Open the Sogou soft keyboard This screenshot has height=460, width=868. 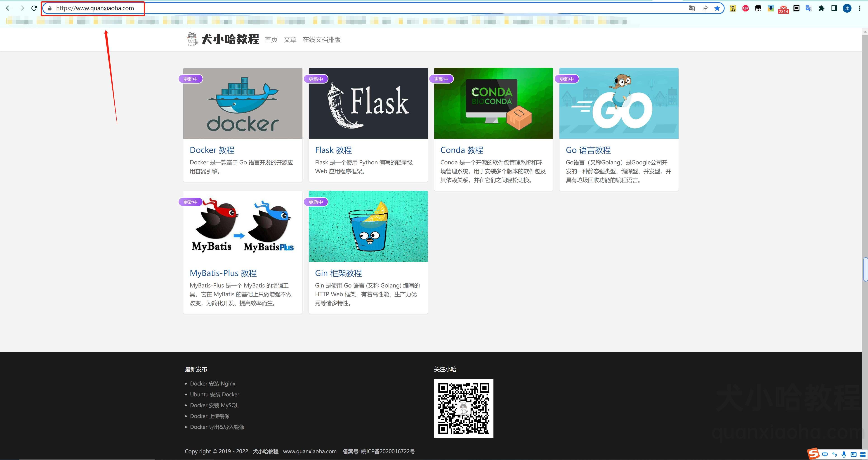point(854,455)
